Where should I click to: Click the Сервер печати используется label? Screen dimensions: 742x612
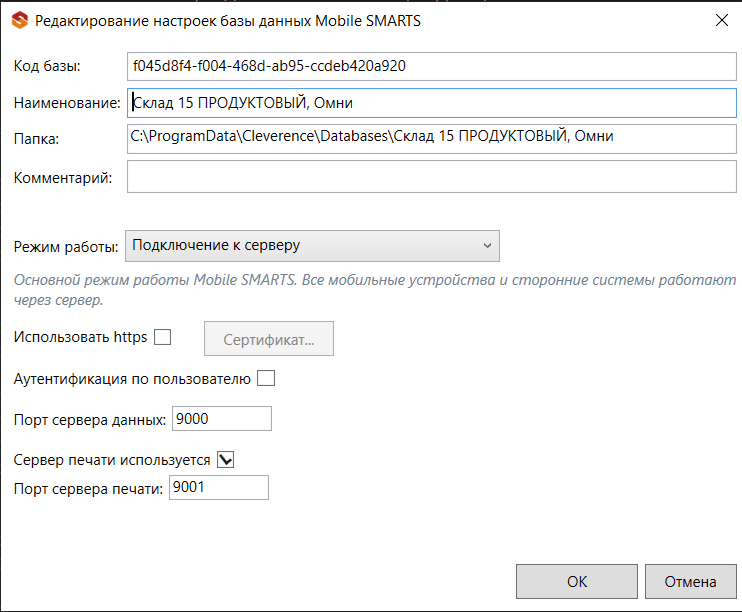click(112, 460)
